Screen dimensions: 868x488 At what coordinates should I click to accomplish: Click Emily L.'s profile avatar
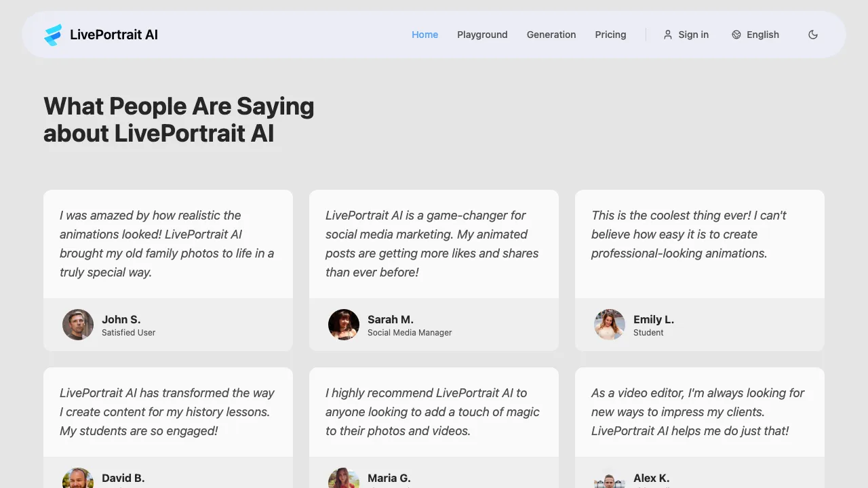[x=609, y=325]
